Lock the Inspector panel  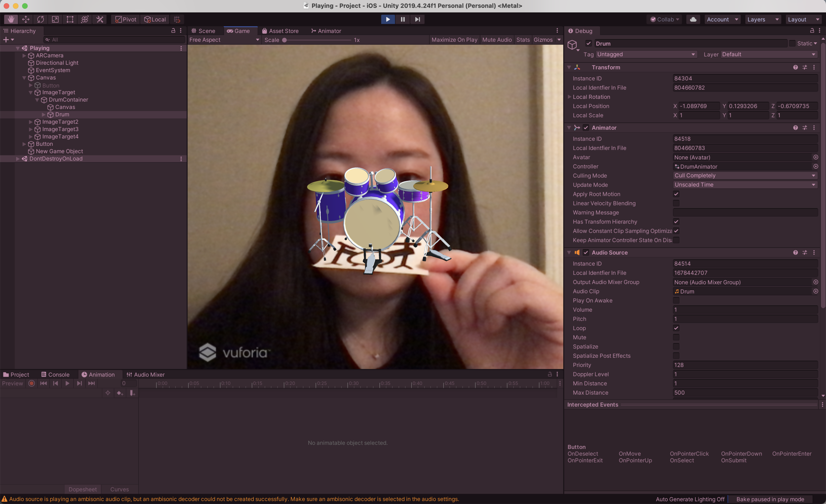click(x=812, y=31)
